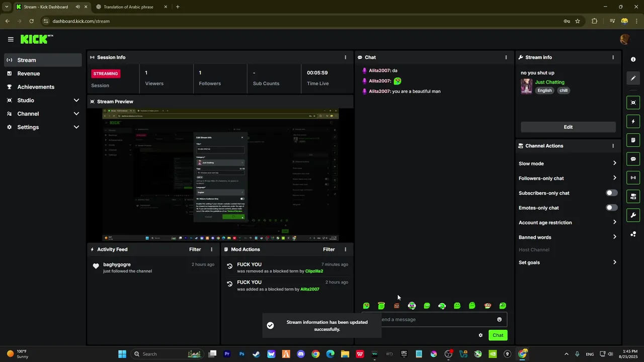Click the broadcast signal icon in the right sidebar
644x362 pixels.
633,177
